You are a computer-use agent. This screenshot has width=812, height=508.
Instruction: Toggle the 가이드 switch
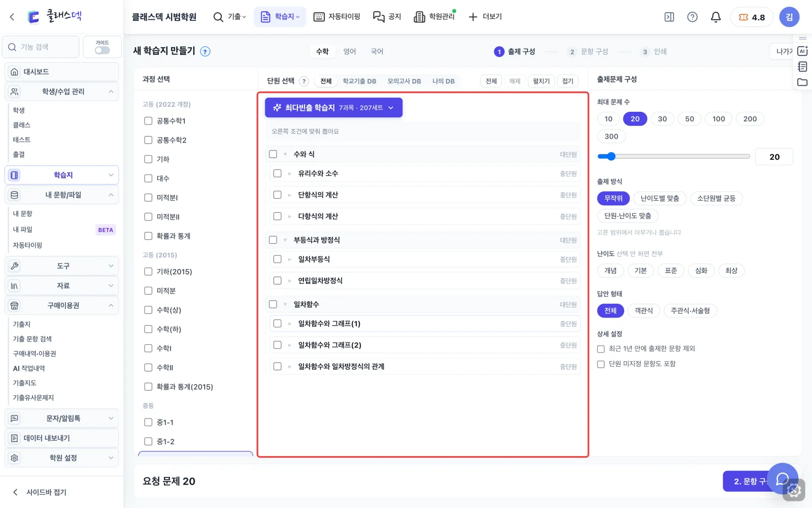[x=102, y=50]
